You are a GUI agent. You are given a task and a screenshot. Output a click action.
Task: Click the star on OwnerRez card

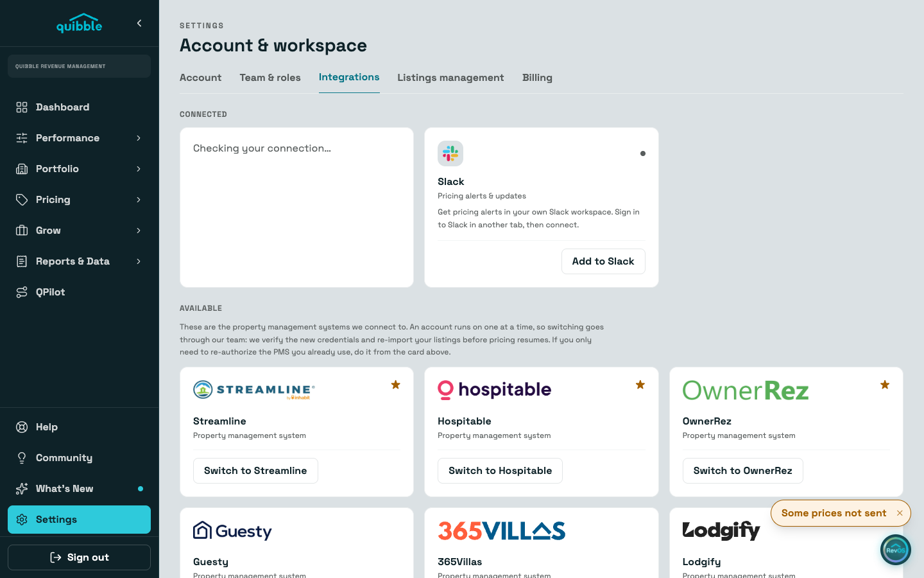(885, 385)
